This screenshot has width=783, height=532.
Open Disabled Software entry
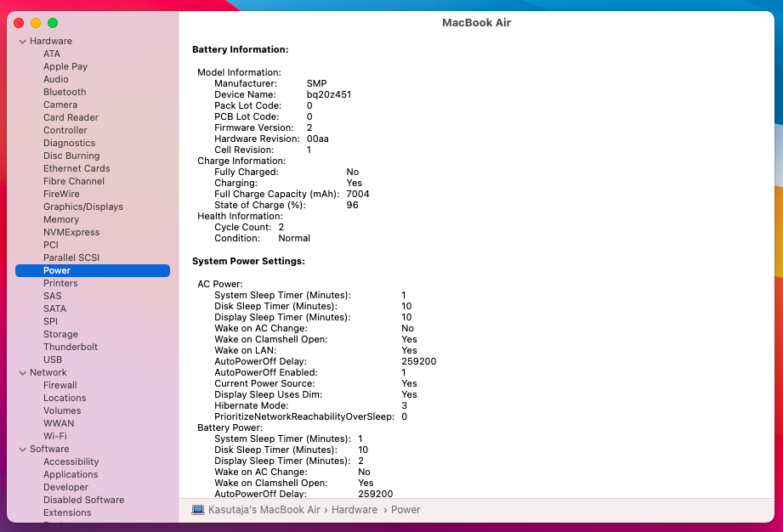point(83,500)
